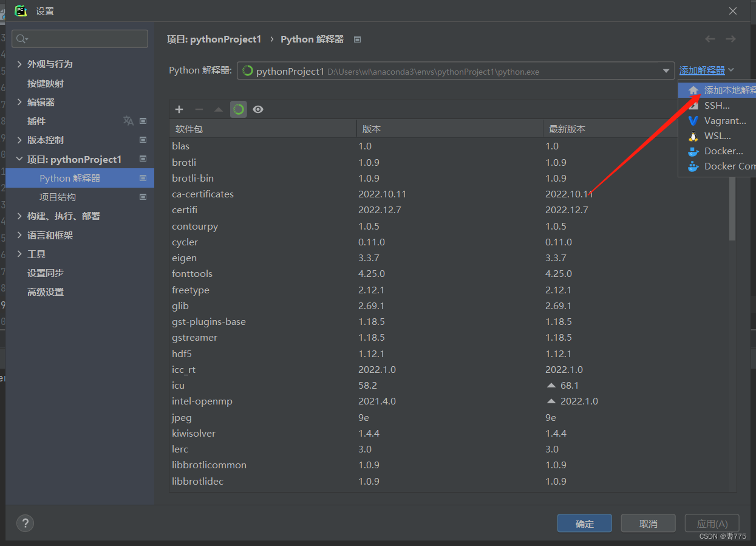This screenshot has width=756, height=546.
Task: Click the package list vertical scrollbar
Action: coord(732,206)
